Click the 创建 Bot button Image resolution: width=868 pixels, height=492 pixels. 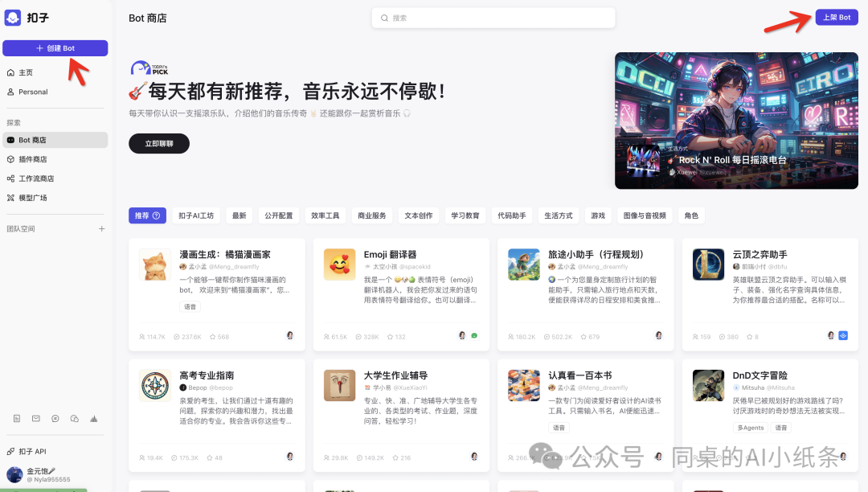(55, 47)
